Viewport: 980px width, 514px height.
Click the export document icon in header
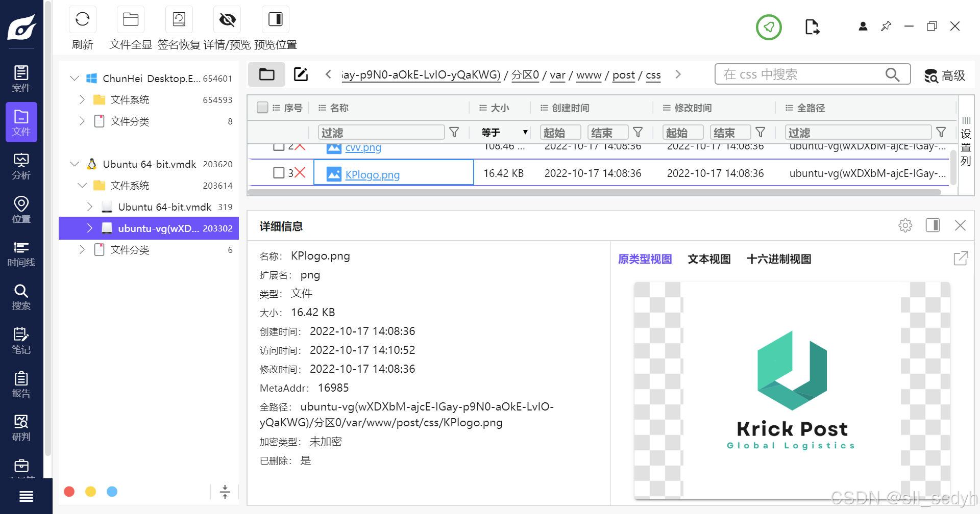point(812,27)
